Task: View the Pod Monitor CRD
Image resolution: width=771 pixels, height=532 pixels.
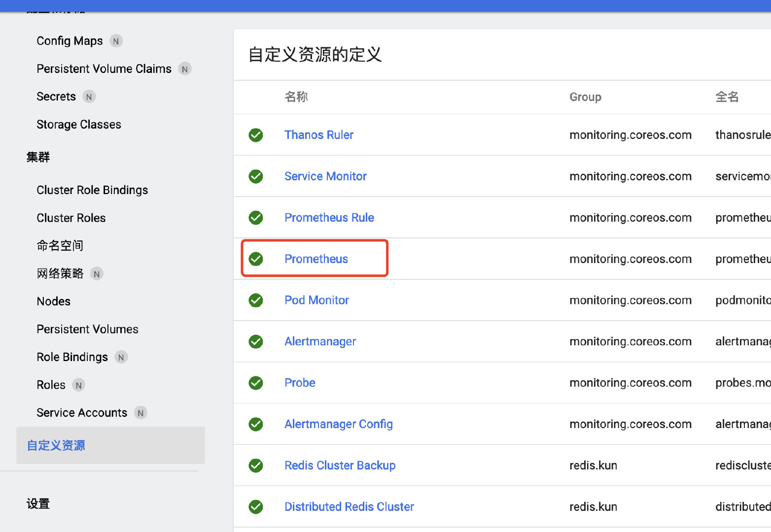Action: [316, 300]
